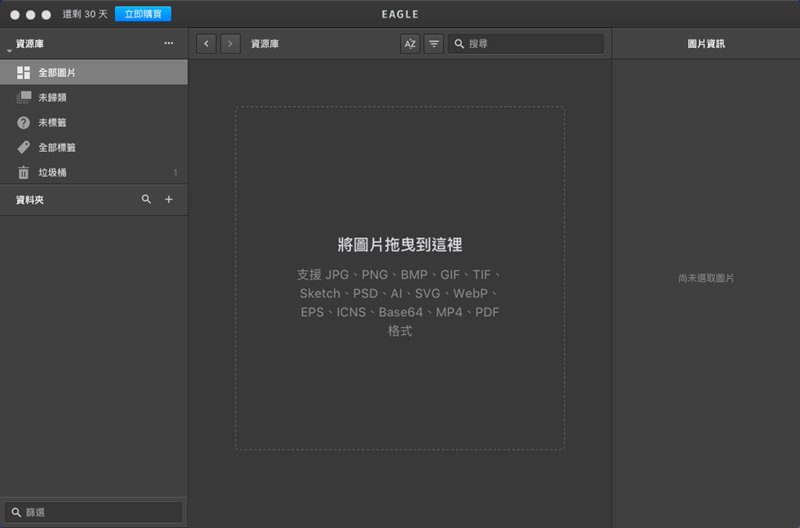Click the 全部標籤 tag icon
The image size is (800, 528).
[24, 148]
